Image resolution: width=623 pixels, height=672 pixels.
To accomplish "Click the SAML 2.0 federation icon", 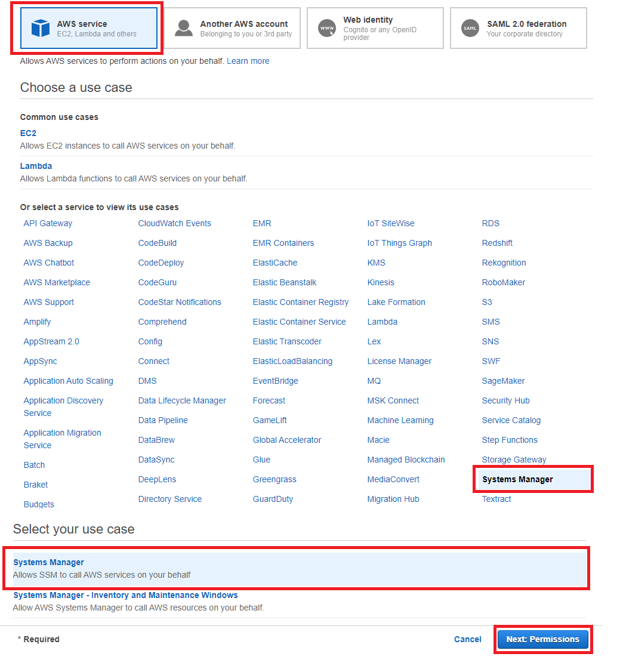I will click(x=470, y=28).
